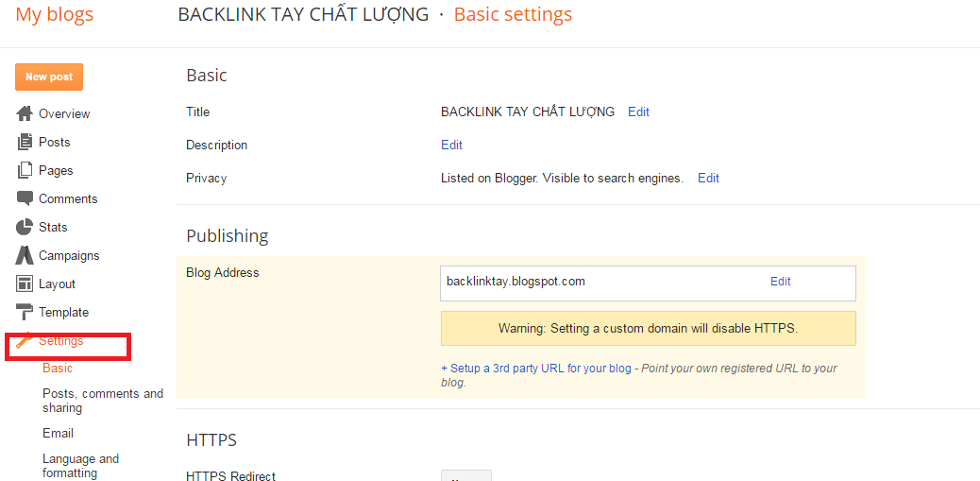The height and width of the screenshot is (481, 980).
Task: Click the Overview house icon
Action: 24,113
